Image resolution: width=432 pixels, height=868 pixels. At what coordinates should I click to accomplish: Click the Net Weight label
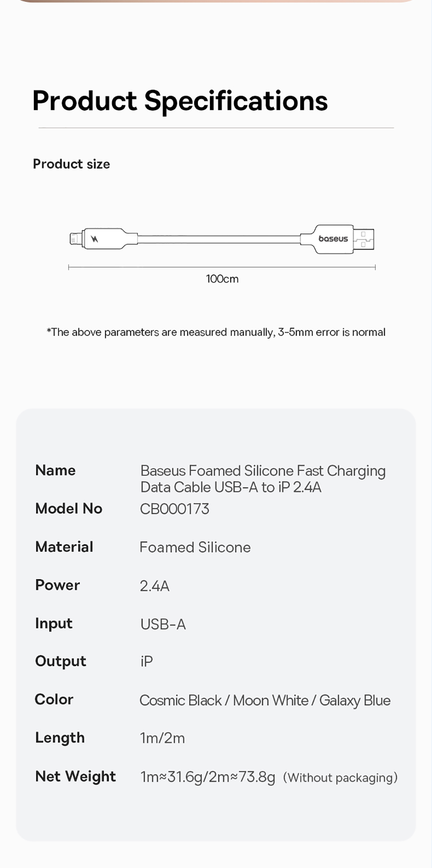point(76,777)
